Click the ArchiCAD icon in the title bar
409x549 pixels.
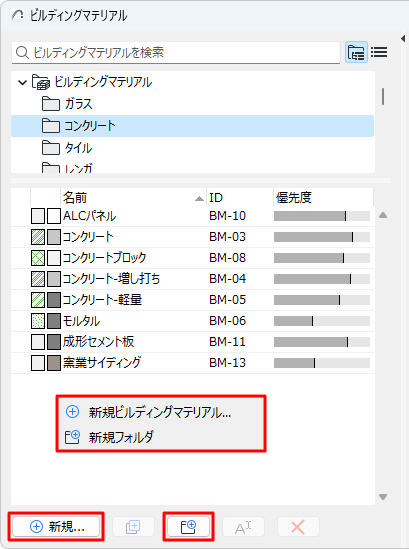[x=17, y=15]
